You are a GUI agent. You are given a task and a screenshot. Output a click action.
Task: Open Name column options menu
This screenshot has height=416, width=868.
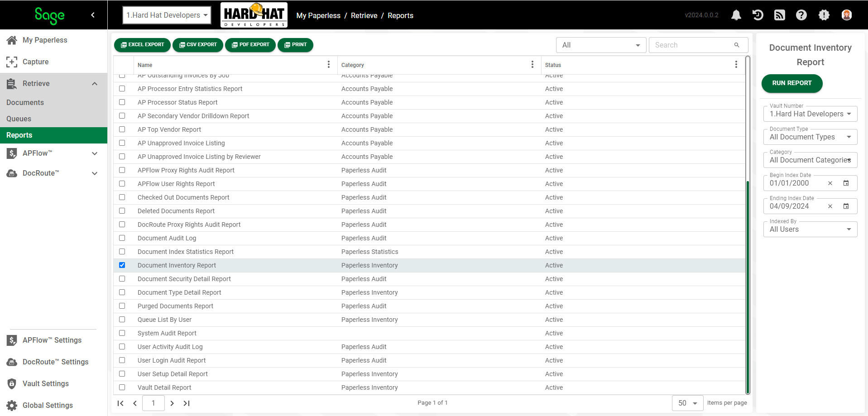(329, 65)
